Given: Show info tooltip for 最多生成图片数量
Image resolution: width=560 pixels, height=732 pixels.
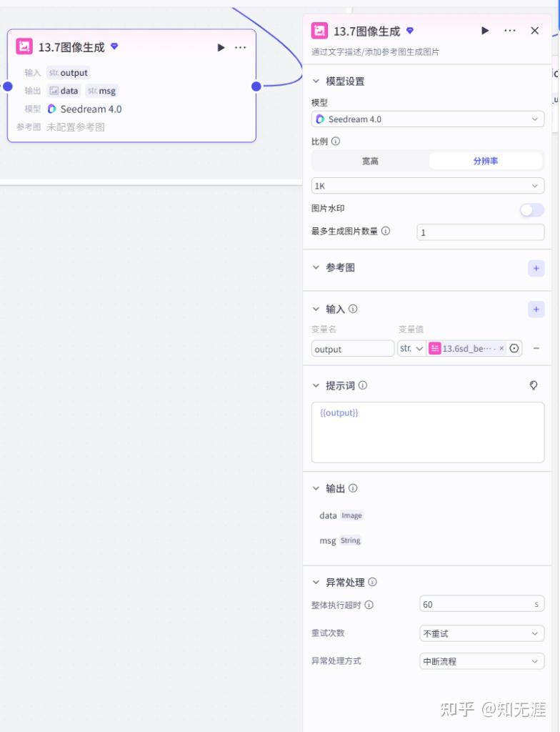Looking at the screenshot, I should [386, 231].
